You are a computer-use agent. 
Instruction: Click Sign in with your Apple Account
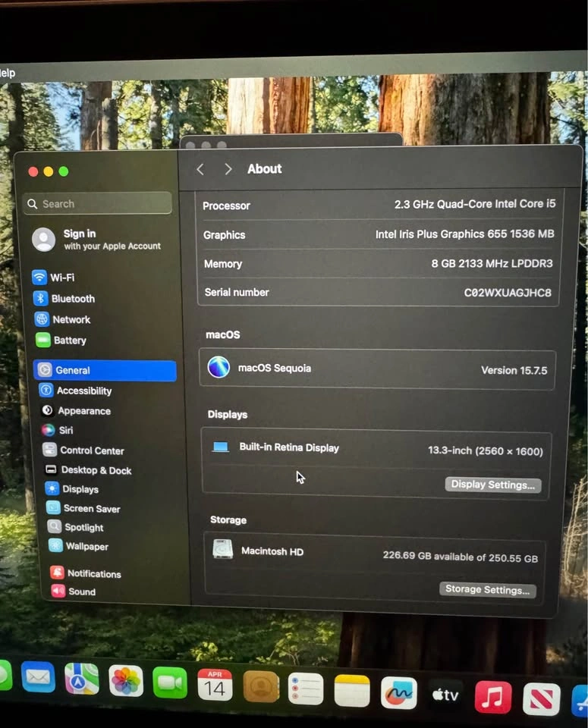click(96, 240)
